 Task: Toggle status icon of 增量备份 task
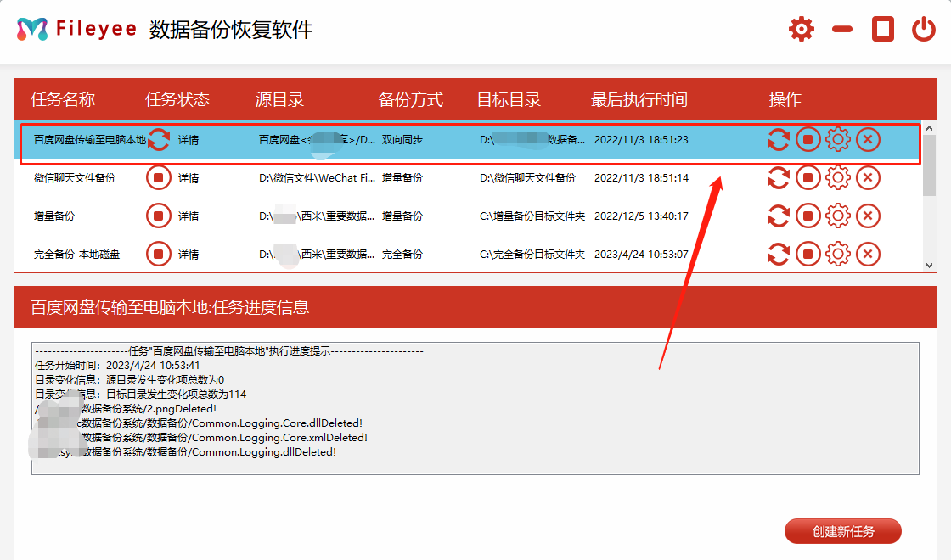(158, 216)
